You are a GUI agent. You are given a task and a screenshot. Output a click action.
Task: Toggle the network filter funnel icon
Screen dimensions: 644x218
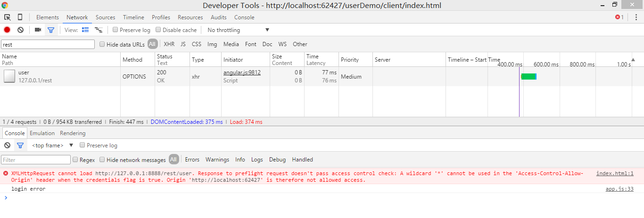point(51,30)
